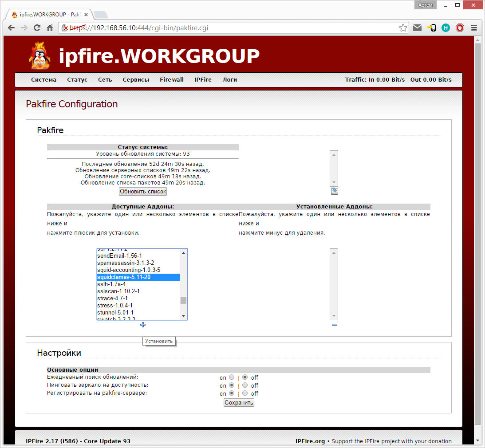Click the Артем profile button
The image size is (485, 448).
[425, 4]
